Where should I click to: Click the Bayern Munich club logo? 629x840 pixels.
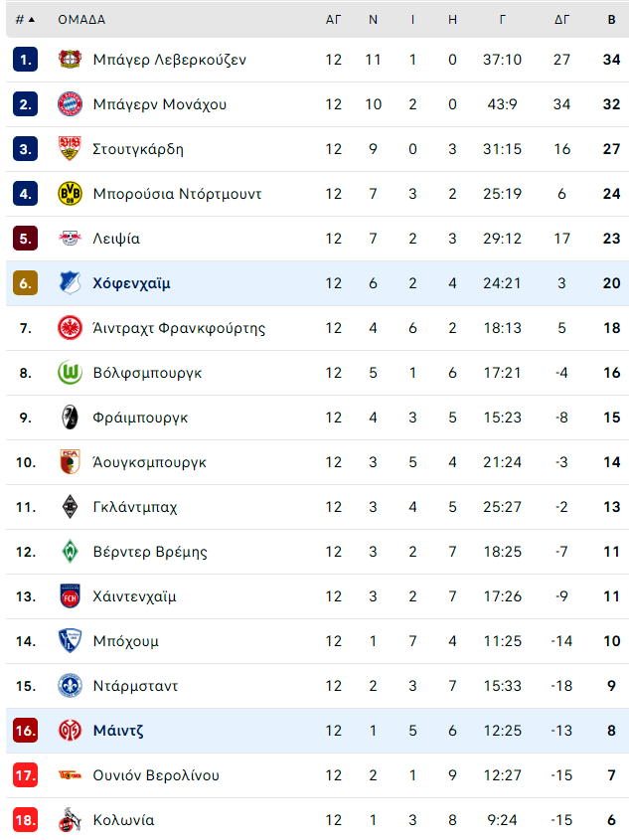pos(70,104)
